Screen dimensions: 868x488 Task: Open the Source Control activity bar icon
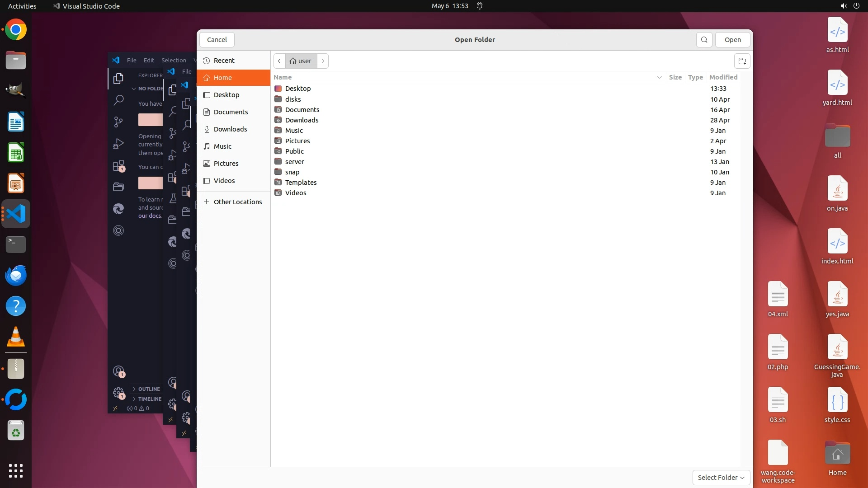(x=118, y=122)
